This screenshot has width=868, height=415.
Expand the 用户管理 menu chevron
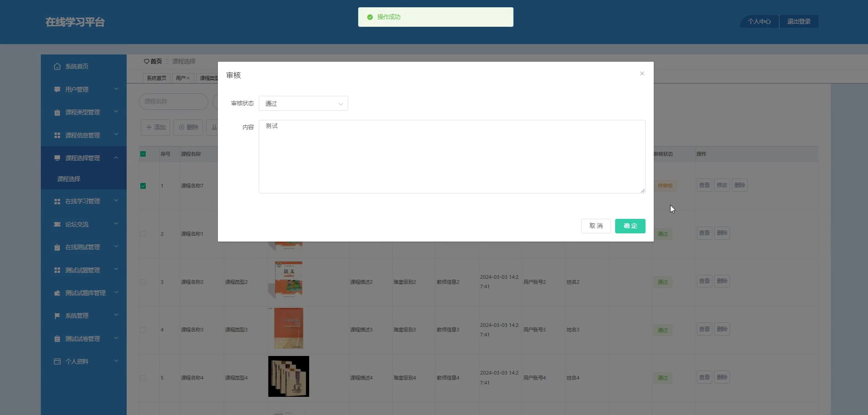(116, 89)
